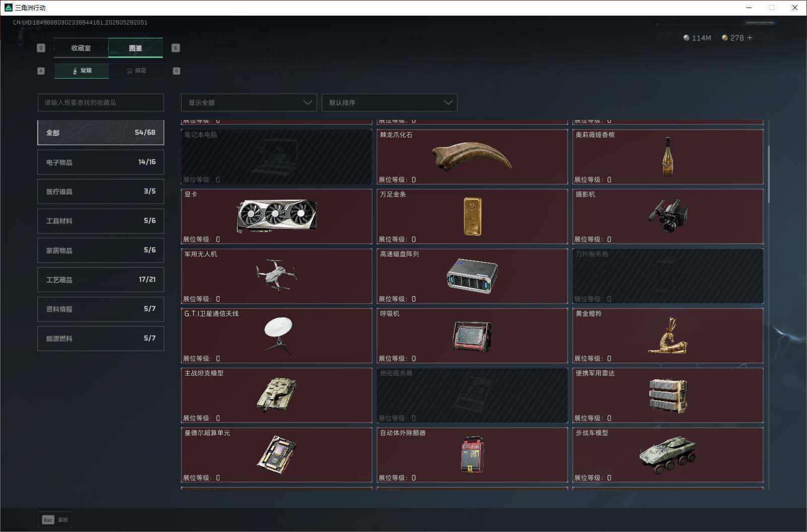
Task: Select the 主战坦克模型 tank model icon
Action: [x=277, y=395]
